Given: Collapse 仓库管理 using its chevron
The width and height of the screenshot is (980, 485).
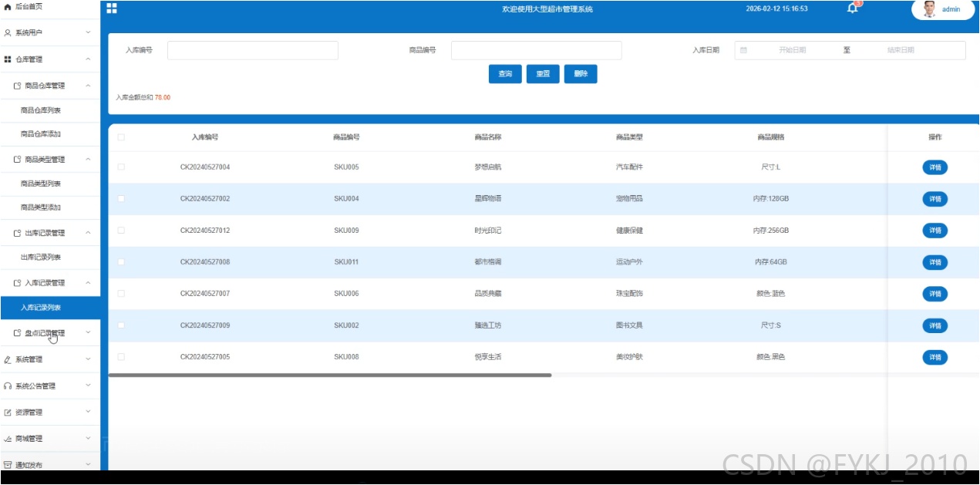Looking at the screenshot, I should (88, 59).
